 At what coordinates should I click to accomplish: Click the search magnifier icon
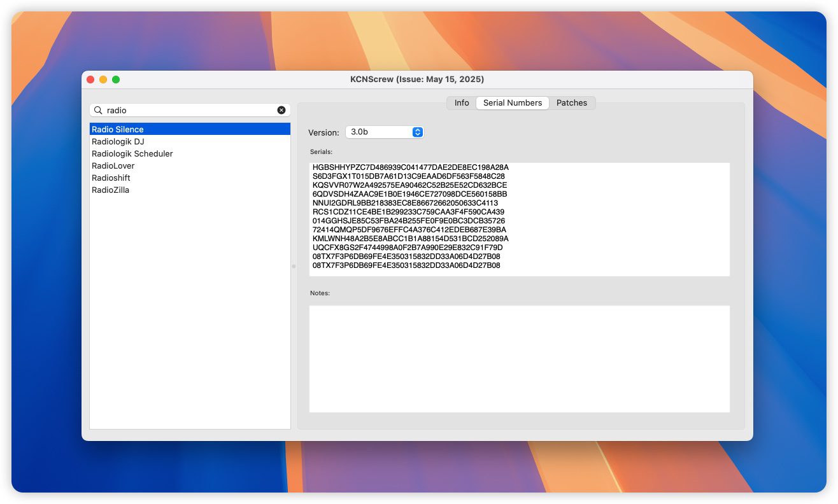coord(98,110)
